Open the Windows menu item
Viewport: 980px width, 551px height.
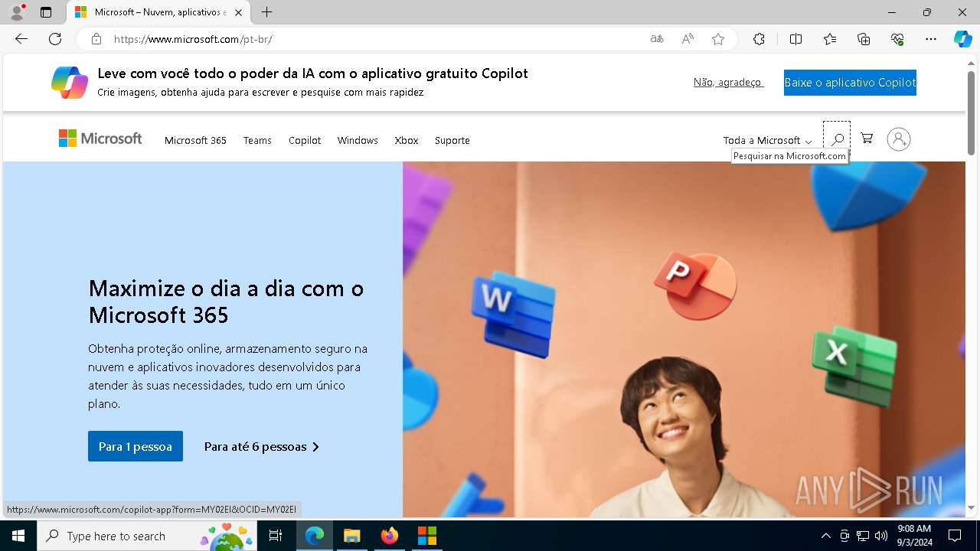tap(358, 140)
